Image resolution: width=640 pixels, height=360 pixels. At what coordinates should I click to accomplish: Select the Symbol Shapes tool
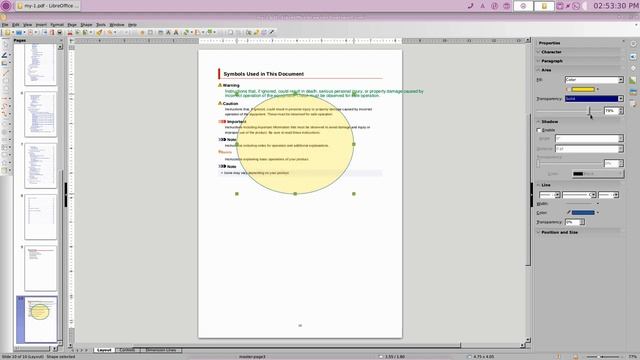click(x=5, y=131)
